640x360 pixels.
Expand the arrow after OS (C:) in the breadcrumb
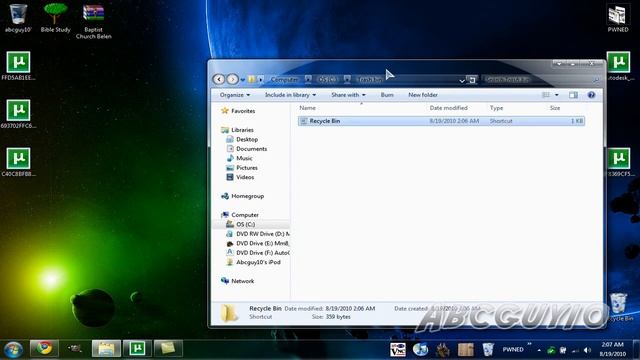click(347, 79)
